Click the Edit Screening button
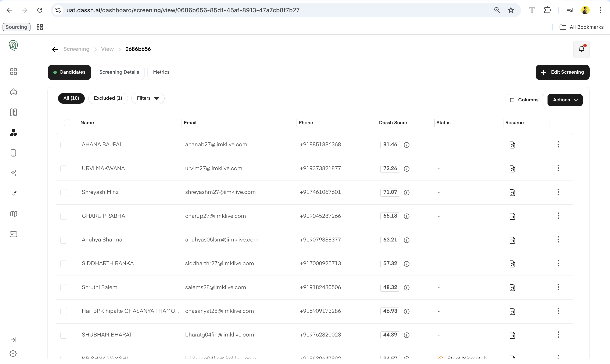 click(562, 72)
